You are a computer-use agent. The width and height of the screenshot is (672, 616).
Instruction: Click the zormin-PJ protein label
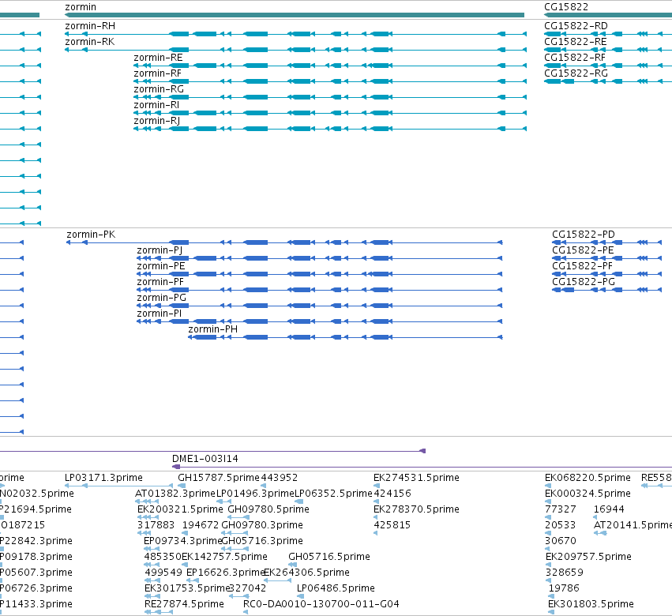[x=160, y=251]
